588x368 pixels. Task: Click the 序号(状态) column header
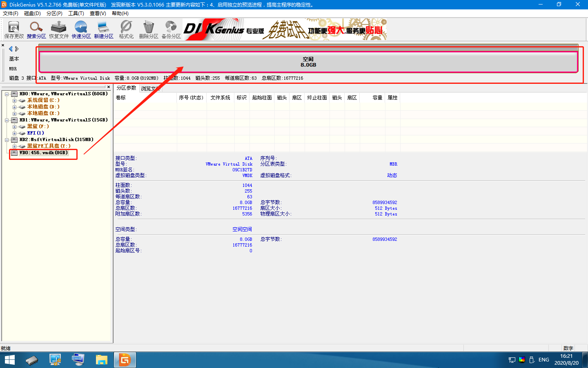coord(192,98)
